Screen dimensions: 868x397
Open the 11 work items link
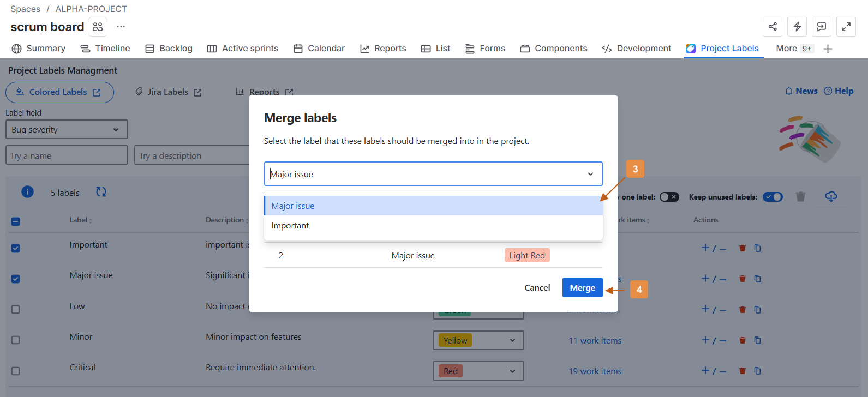pyautogui.click(x=595, y=340)
